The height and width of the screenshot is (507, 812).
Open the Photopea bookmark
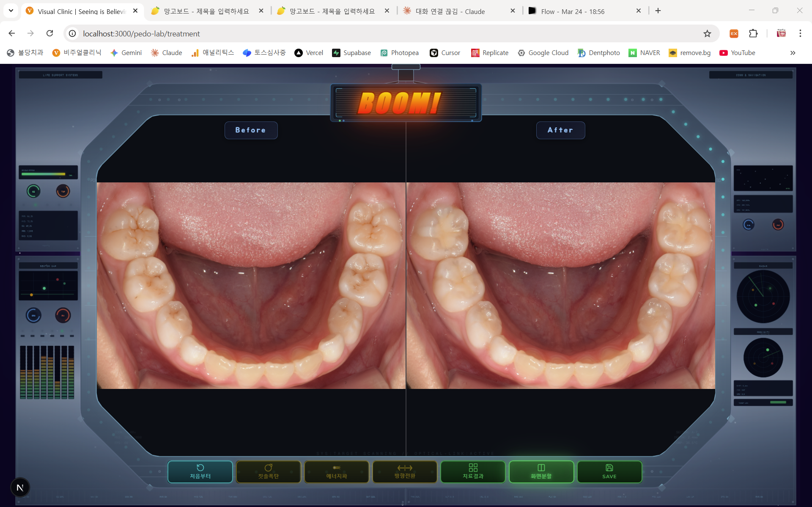click(x=400, y=52)
